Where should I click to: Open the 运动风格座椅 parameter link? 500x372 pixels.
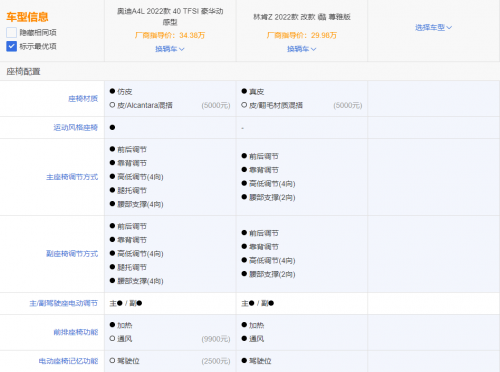coord(76,127)
